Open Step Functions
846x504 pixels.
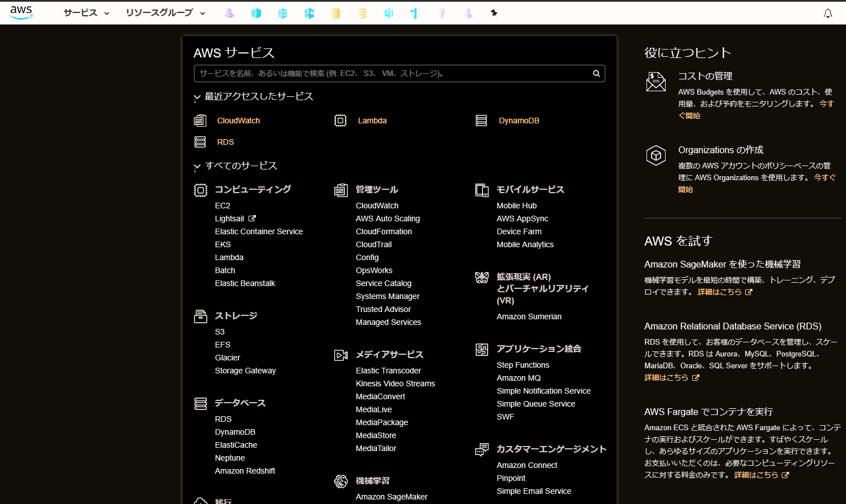point(523,365)
